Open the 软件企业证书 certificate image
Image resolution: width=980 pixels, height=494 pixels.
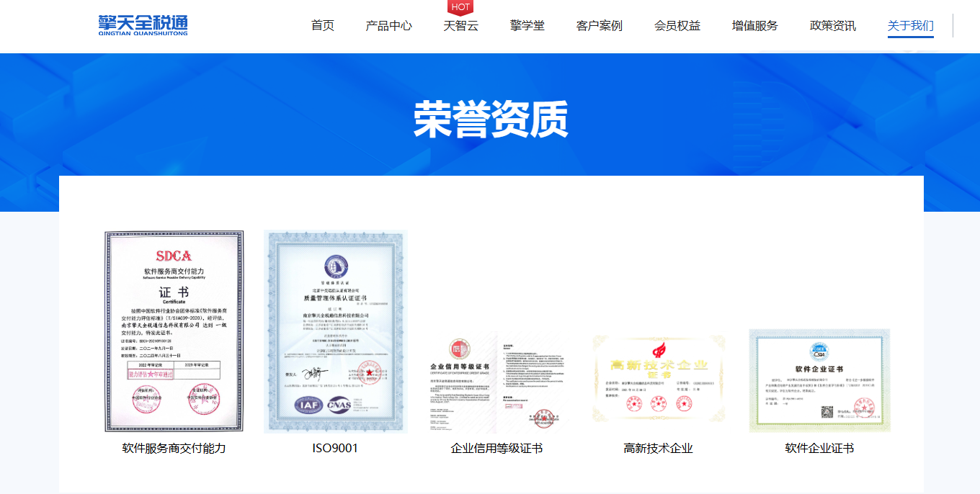[819, 380]
